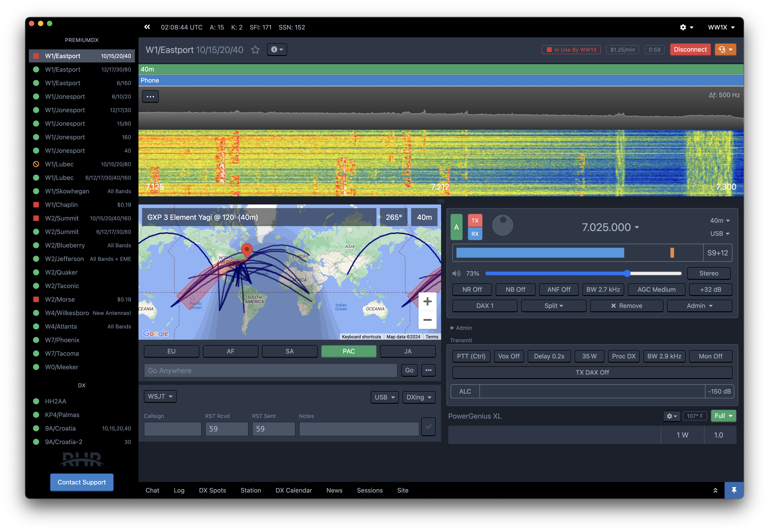Expand bottom panel with double-up chevron
Viewport: 769px width, 532px height.
pyautogui.click(x=715, y=490)
